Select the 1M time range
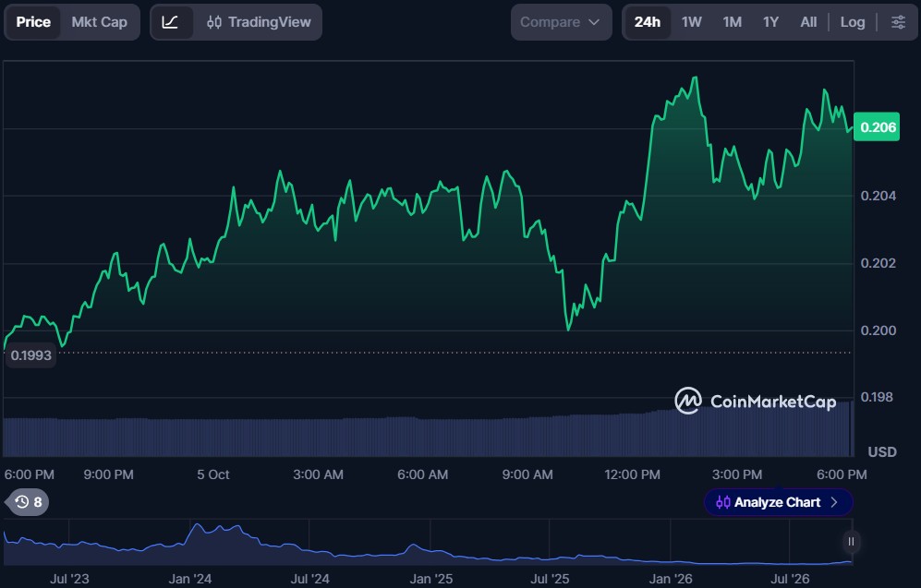The height and width of the screenshot is (588, 921). [x=732, y=22]
